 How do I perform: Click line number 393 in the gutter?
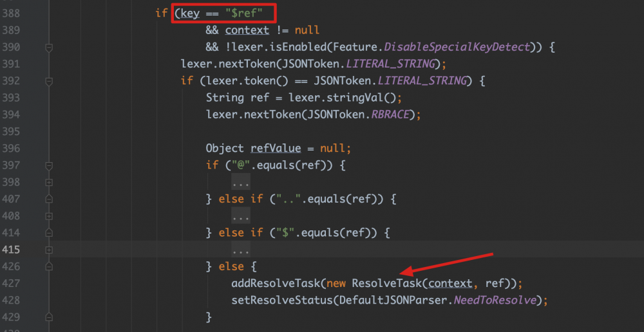pyautogui.click(x=11, y=98)
